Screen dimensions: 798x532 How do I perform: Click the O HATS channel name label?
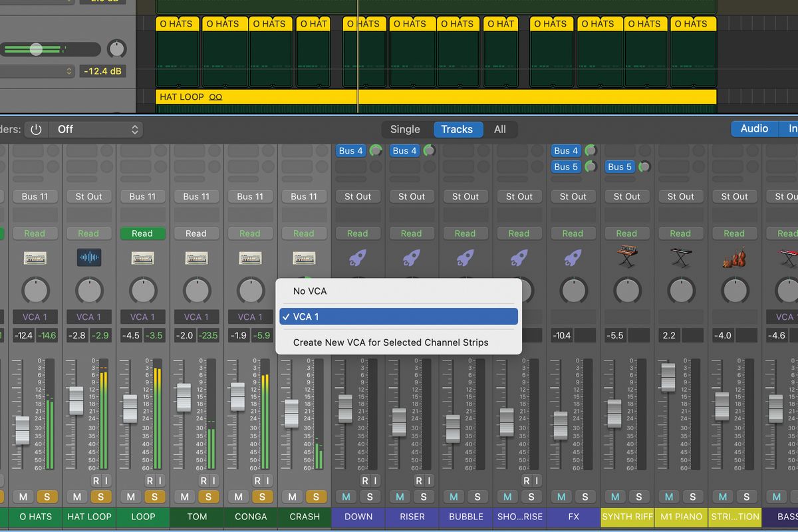coord(35,517)
